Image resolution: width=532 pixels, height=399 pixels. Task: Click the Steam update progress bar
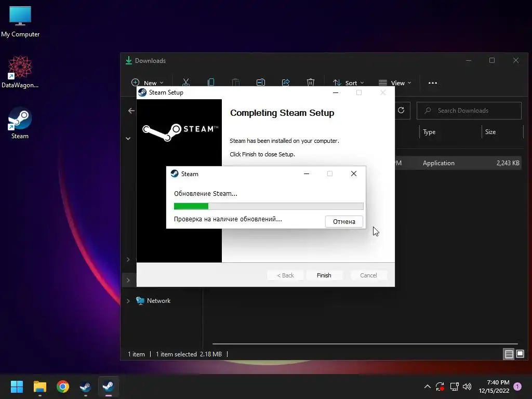tap(269, 206)
